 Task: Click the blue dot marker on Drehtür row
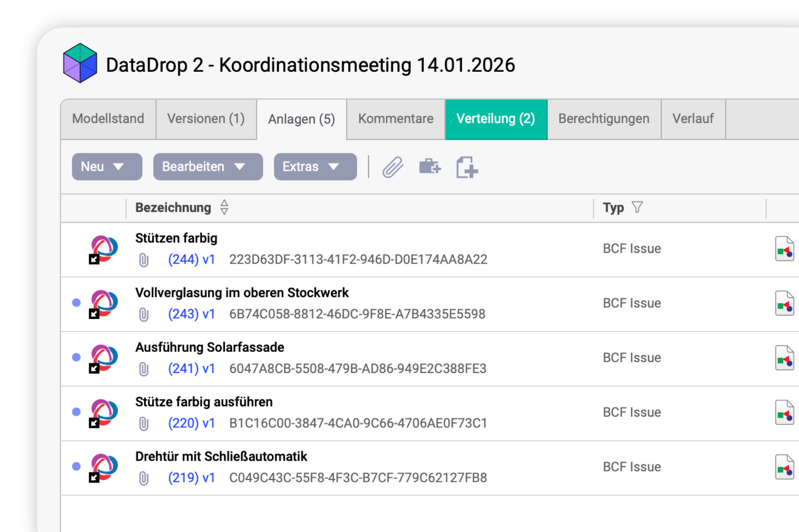click(77, 466)
